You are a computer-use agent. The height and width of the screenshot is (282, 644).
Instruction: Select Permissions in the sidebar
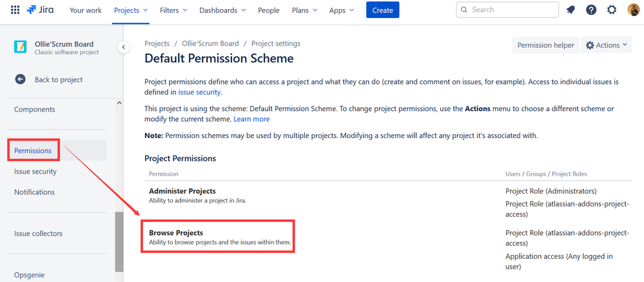click(33, 150)
